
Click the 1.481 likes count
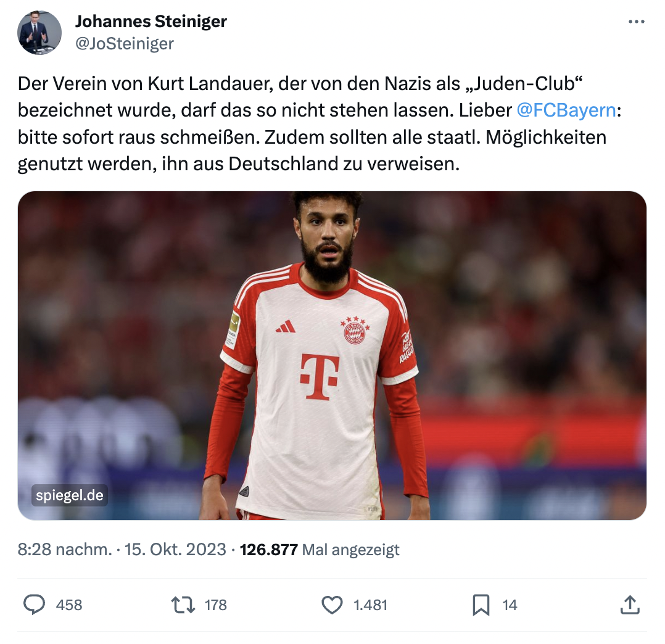[x=371, y=605]
